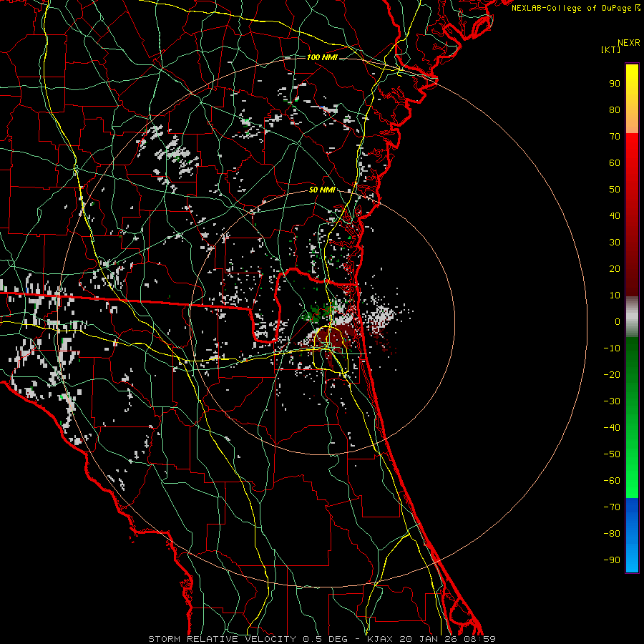Click the [KT] units label
Screen dimensions: 644x644
(610, 49)
